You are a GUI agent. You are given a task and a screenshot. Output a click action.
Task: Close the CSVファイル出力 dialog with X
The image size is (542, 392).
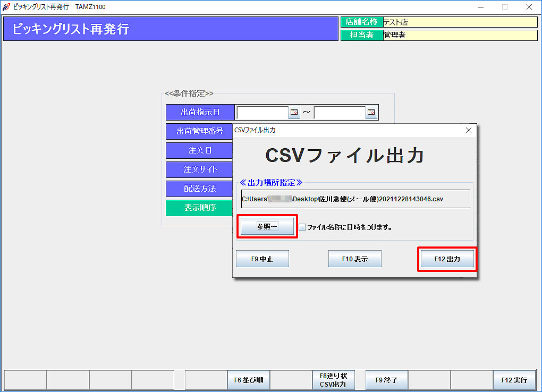tap(468, 130)
